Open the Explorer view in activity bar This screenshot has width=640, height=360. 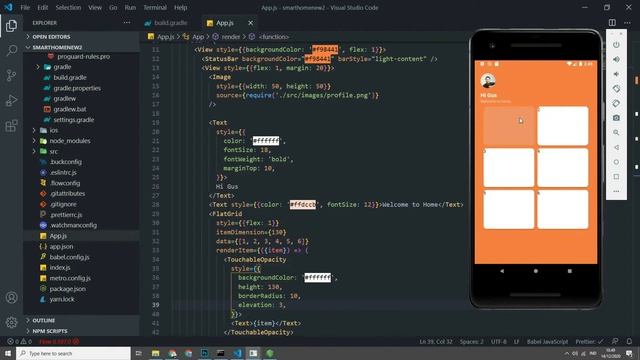[11, 26]
